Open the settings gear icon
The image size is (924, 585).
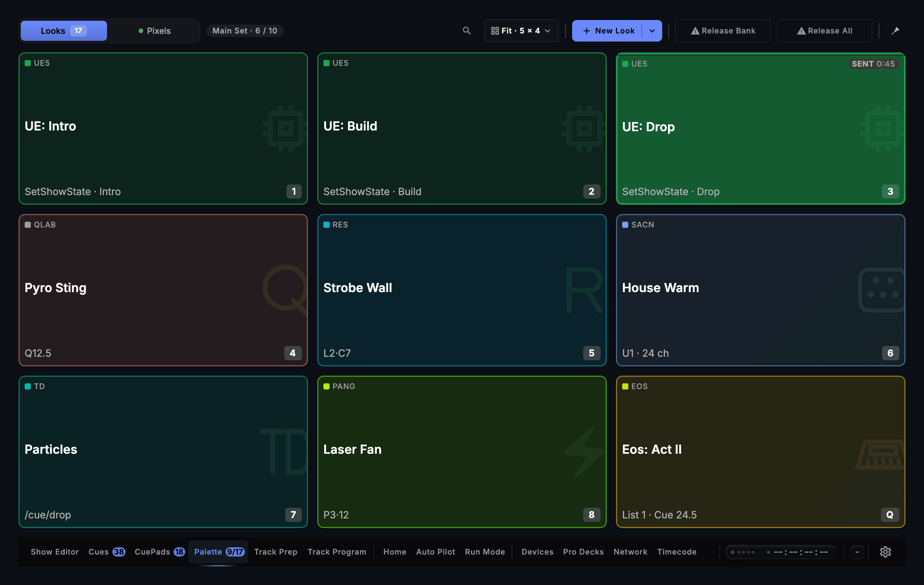coord(885,552)
